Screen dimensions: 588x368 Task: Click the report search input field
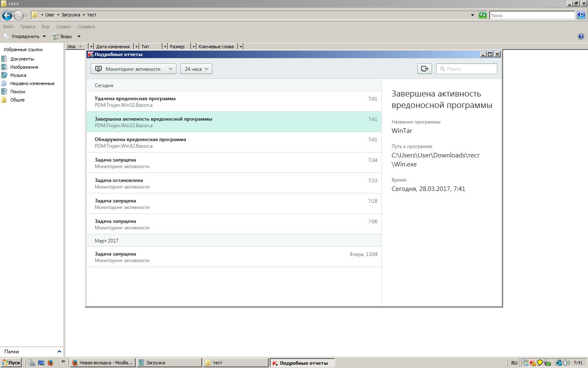(x=470, y=69)
